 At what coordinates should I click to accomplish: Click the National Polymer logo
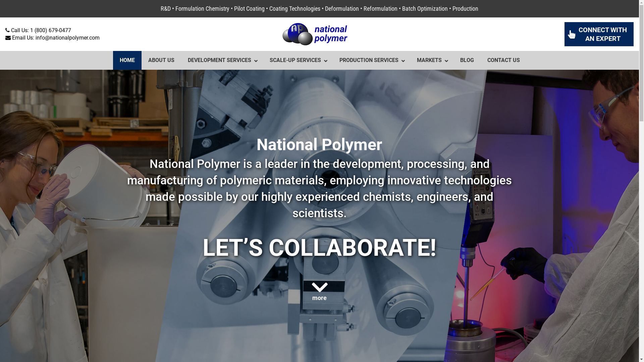[x=315, y=34]
